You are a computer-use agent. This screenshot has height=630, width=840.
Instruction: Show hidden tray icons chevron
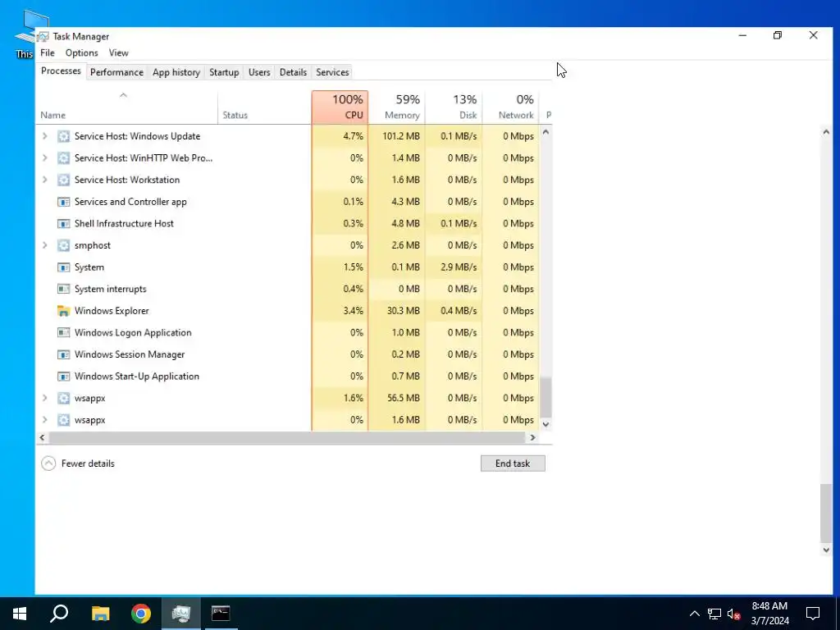coord(694,614)
